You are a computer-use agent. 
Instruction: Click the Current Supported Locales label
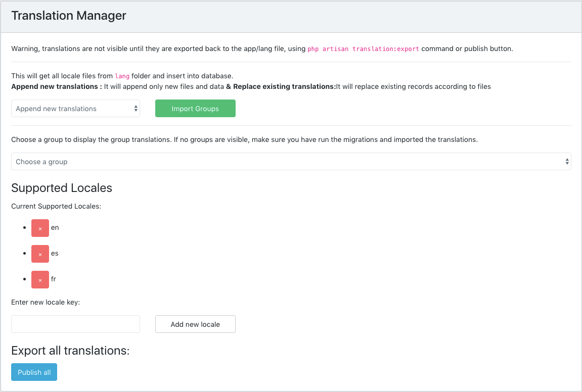click(56, 206)
